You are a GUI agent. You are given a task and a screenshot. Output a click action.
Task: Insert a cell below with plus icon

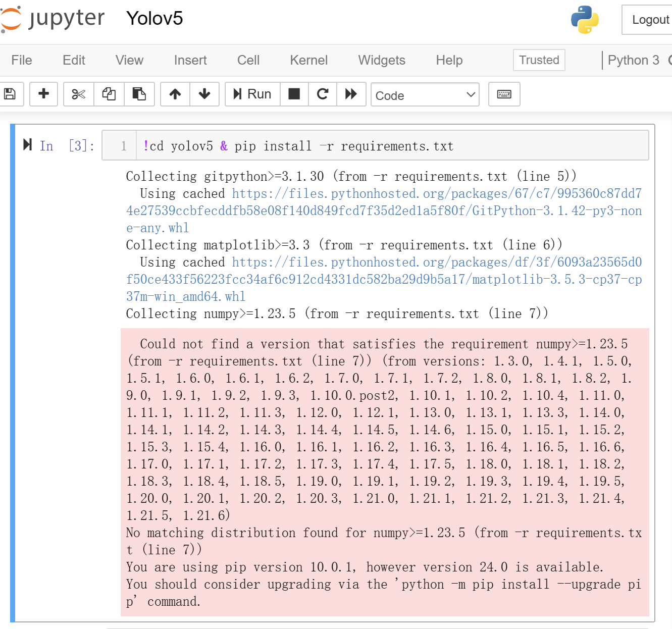click(x=44, y=94)
